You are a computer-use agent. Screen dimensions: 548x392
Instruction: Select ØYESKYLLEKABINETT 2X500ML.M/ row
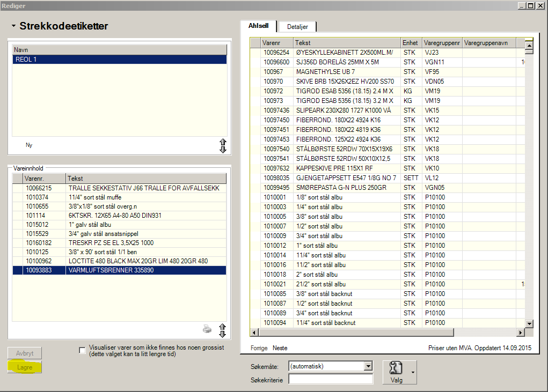click(387, 53)
